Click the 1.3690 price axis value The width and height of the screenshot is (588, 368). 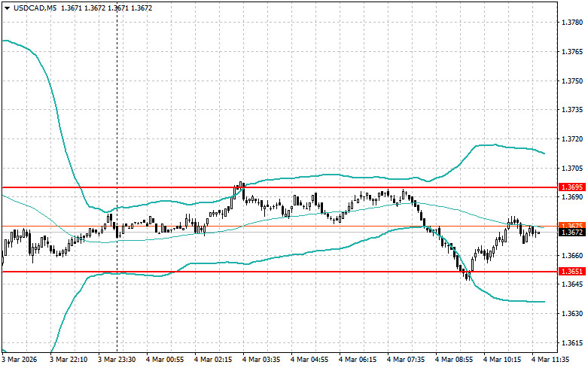click(572, 197)
